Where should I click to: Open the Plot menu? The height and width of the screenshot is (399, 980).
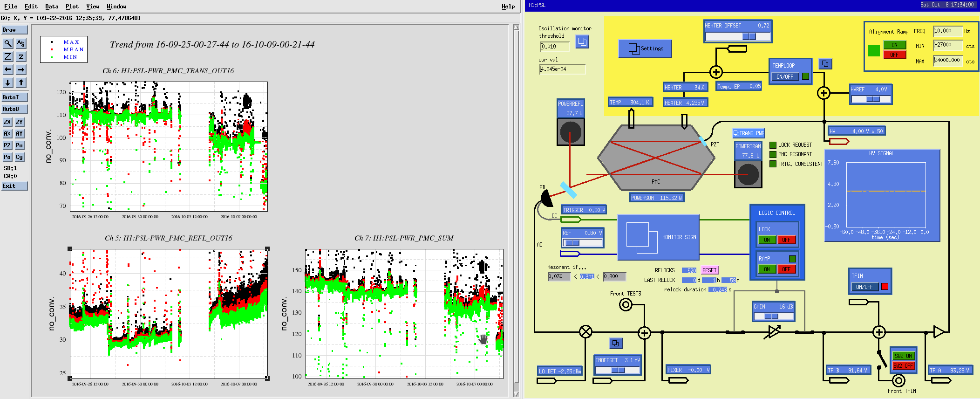click(x=72, y=7)
